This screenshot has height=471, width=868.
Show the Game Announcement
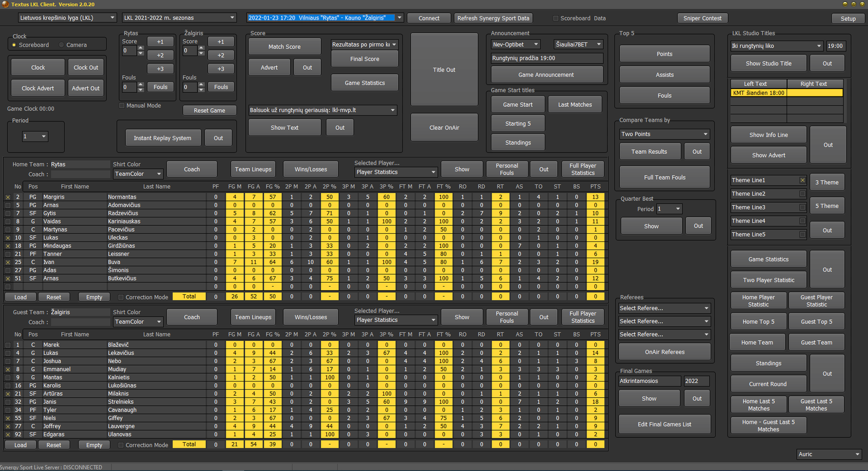coord(546,74)
